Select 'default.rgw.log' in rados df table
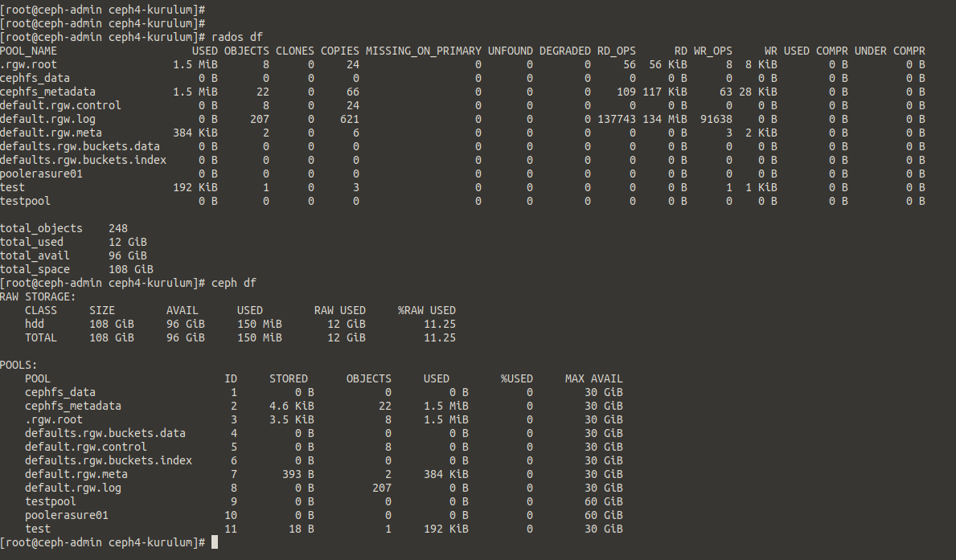 47,120
